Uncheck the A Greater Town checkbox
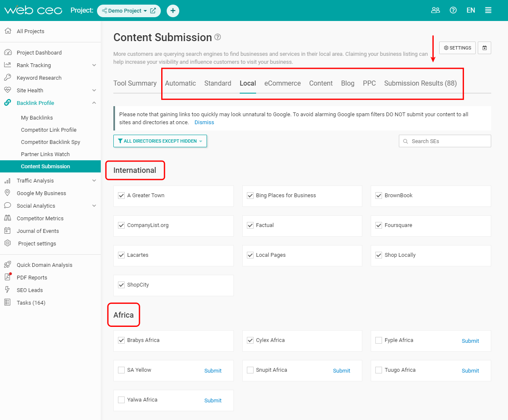This screenshot has width=508, height=420. coord(121,196)
